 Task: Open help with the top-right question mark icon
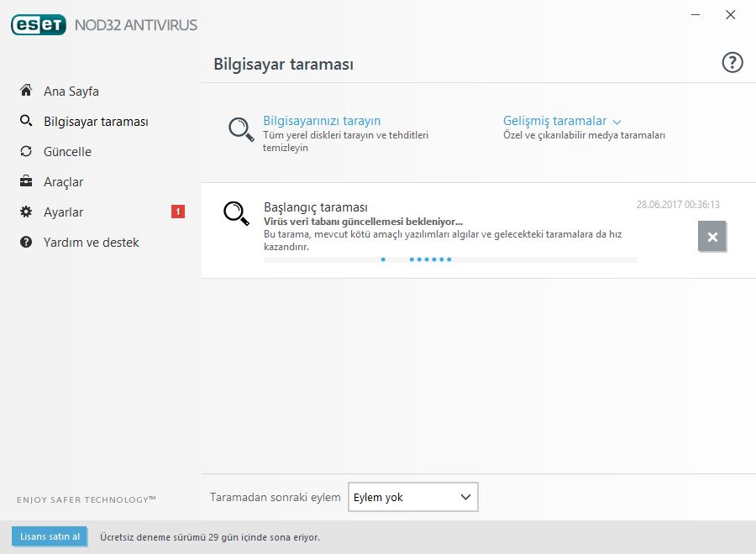point(732,63)
